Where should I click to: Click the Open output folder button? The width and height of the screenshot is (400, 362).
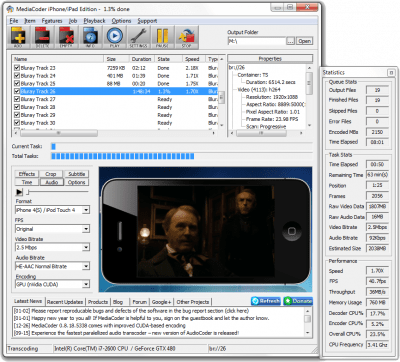(x=304, y=41)
